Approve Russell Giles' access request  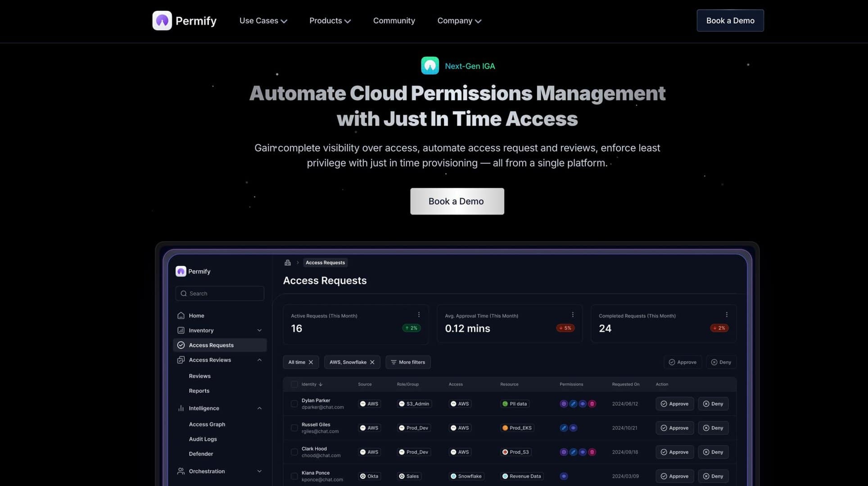click(674, 428)
